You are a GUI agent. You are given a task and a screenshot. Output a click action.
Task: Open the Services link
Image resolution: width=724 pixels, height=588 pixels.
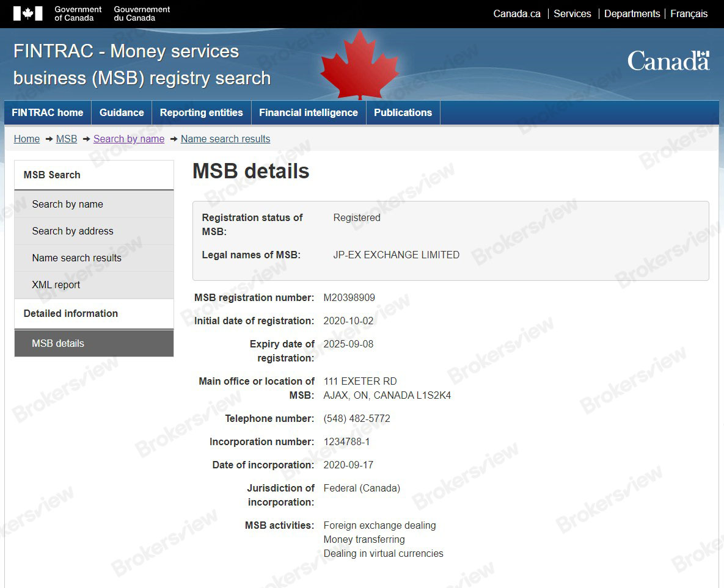(x=572, y=13)
